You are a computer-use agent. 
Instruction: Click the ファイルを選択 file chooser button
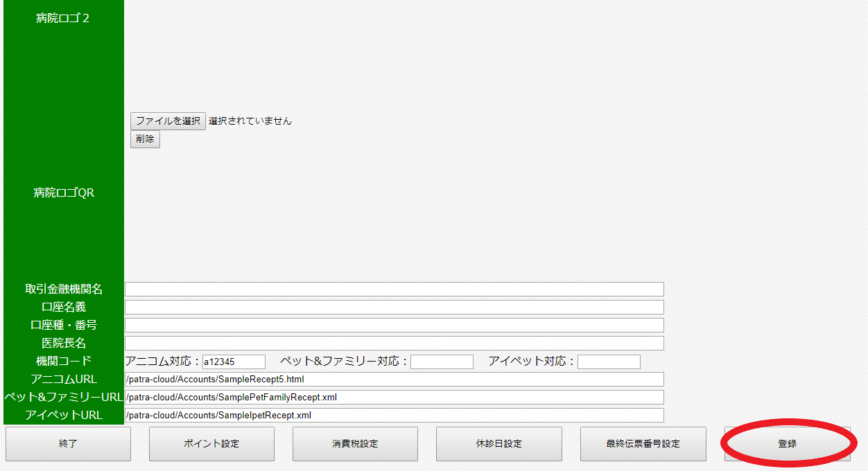click(168, 121)
